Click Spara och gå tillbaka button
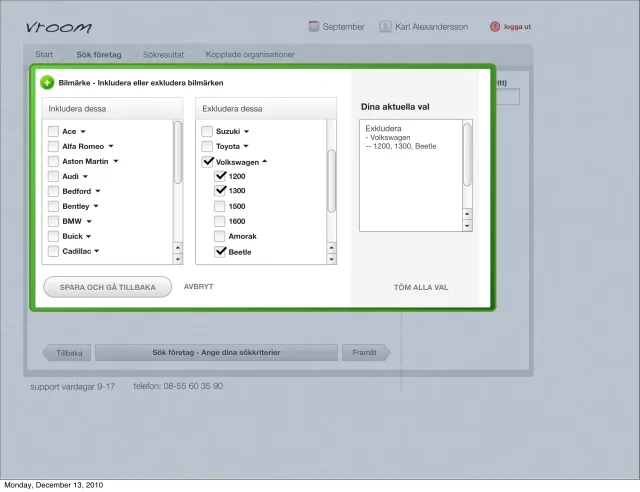 (x=108, y=287)
